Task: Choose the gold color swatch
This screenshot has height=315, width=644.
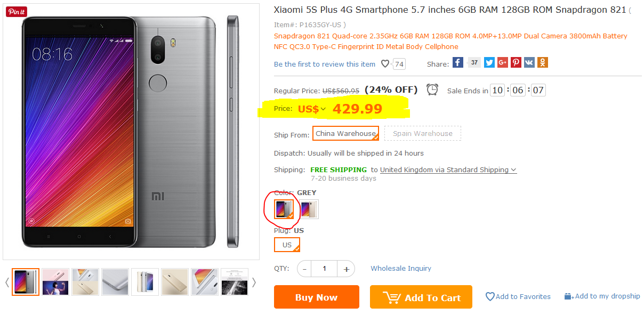Action: (309, 209)
